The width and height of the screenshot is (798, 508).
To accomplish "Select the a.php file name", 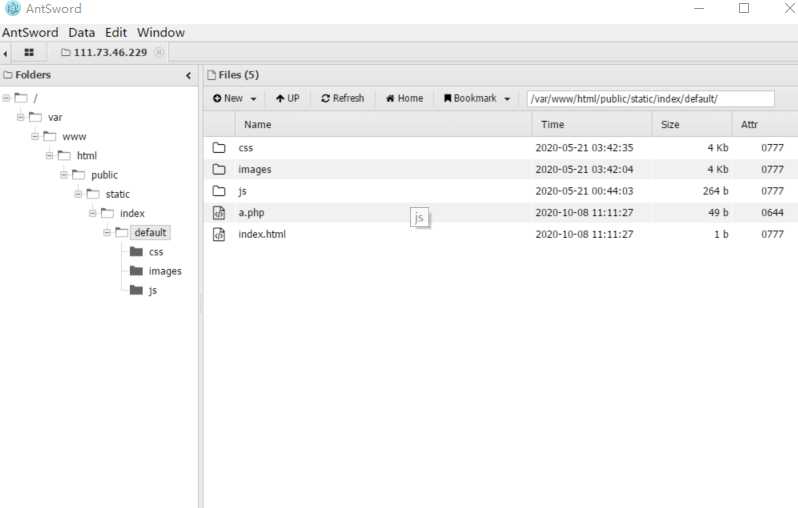I will tap(251, 213).
